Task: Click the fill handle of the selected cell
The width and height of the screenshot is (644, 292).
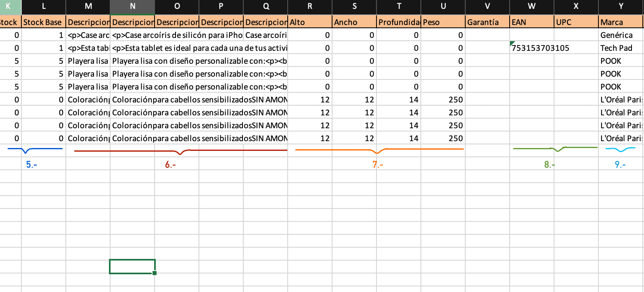Action: tap(155, 273)
